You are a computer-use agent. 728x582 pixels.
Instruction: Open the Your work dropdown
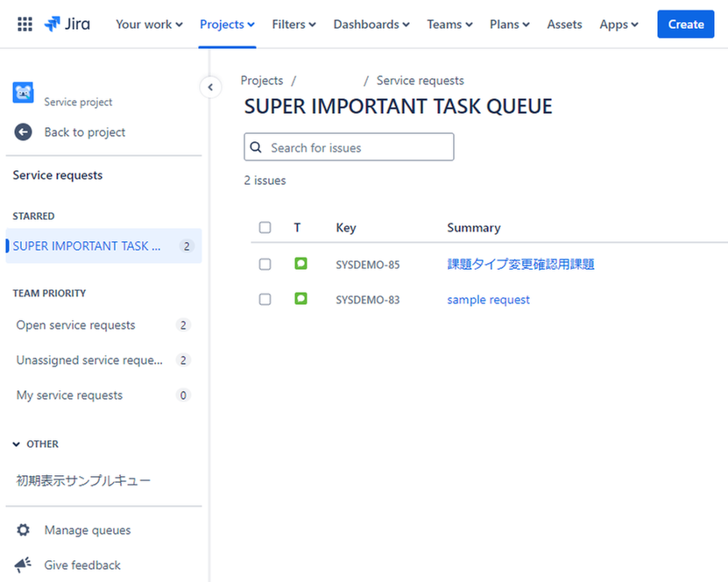pos(149,25)
